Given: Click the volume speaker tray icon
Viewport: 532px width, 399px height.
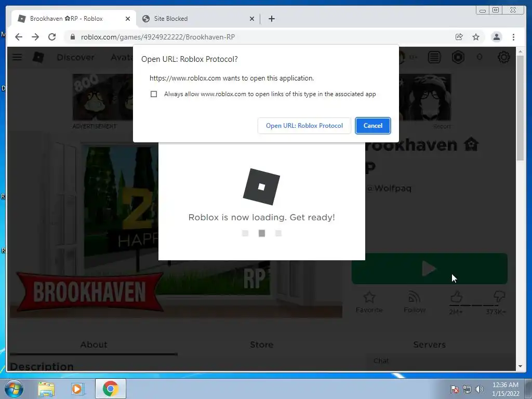Looking at the screenshot, I should pyautogui.click(x=480, y=389).
